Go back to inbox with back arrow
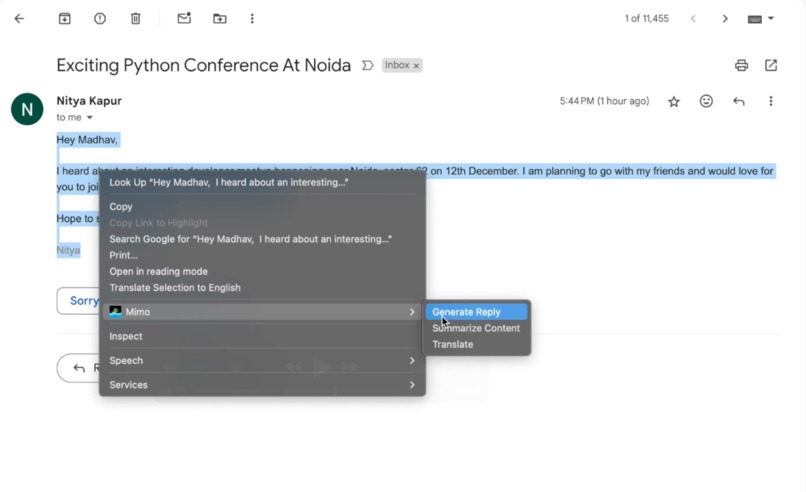 [19, 19]
